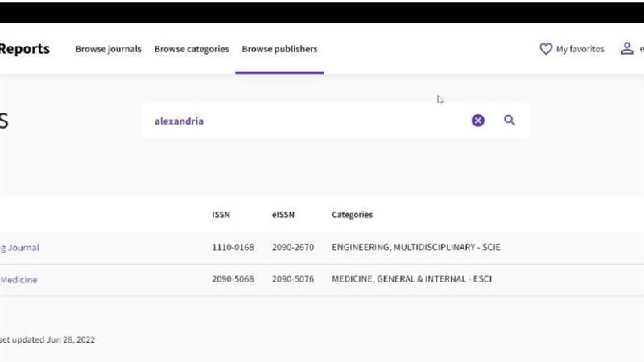Click the Engineering, Multidisciplinary - SCIE category
Image resolution: width=644 pixels, height=362 pixels.
pos(415,248)
